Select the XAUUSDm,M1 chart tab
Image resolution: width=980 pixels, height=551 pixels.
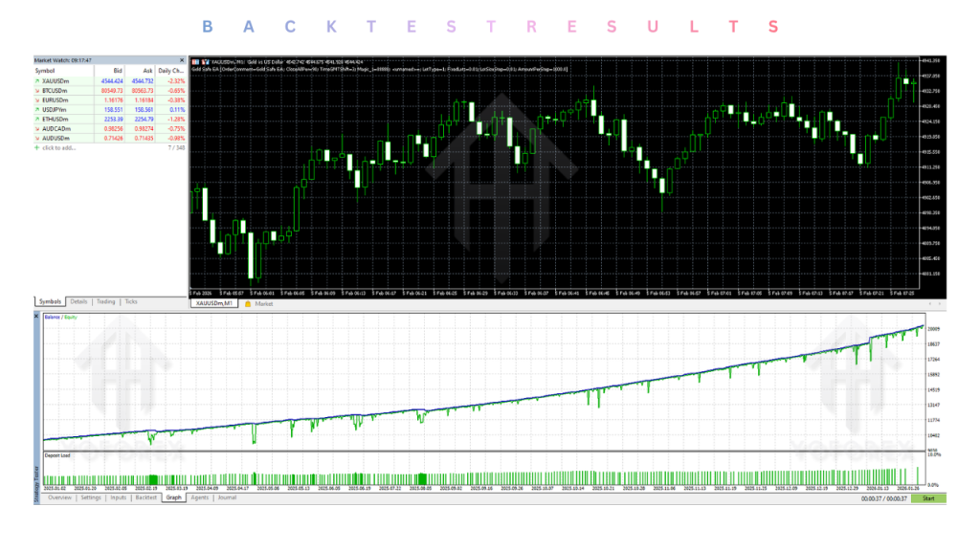pos(213,303)
